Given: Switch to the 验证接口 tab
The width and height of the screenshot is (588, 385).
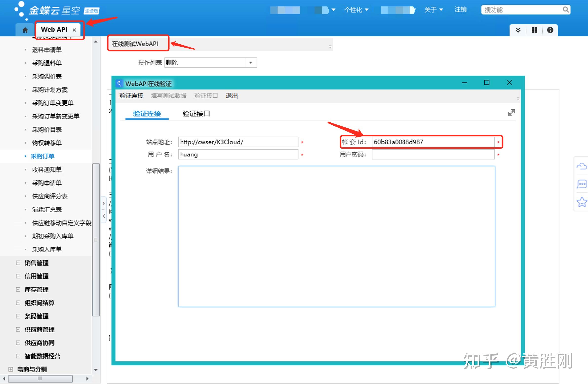Looking at the screenshot, I should point(196,114).
